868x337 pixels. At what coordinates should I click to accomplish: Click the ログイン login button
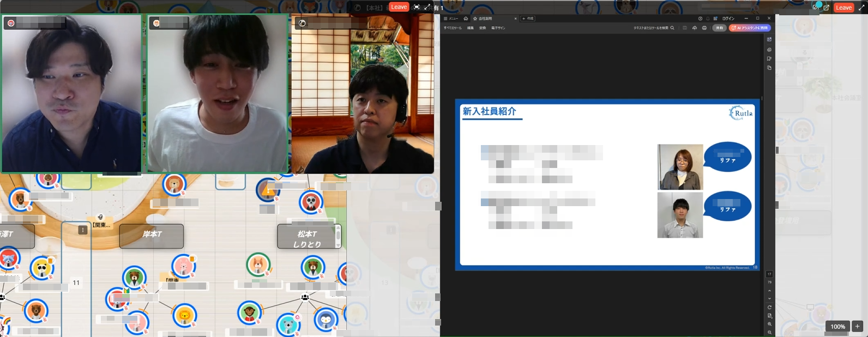[x=728, y=19]
